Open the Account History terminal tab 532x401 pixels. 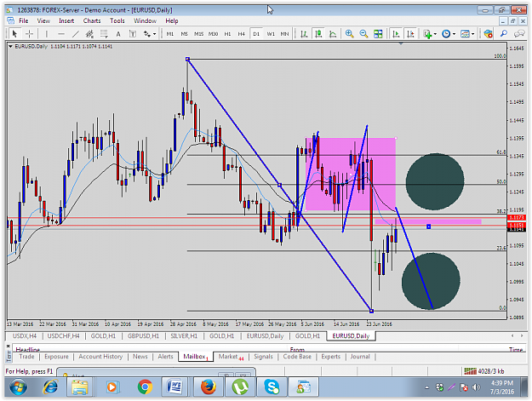tap(100, 357)
